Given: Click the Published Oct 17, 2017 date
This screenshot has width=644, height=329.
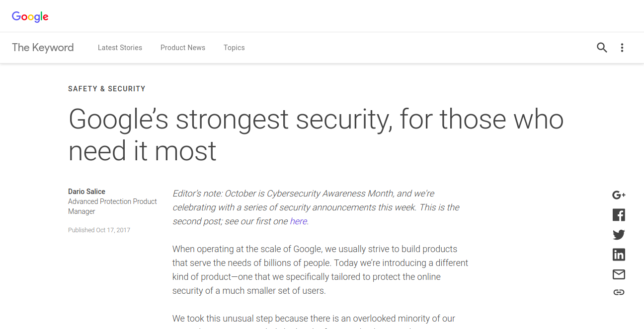Looking at the screenshot, I should pos(99,230).
